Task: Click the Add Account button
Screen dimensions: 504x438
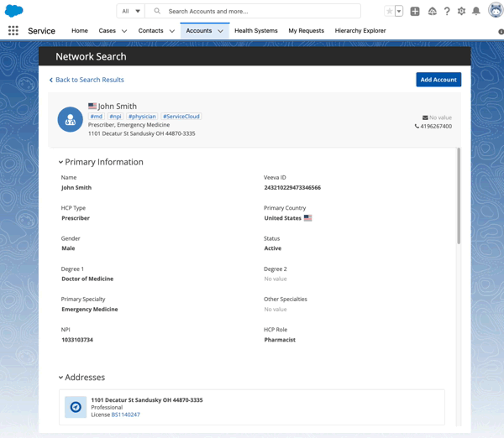Action: point(438,80)
